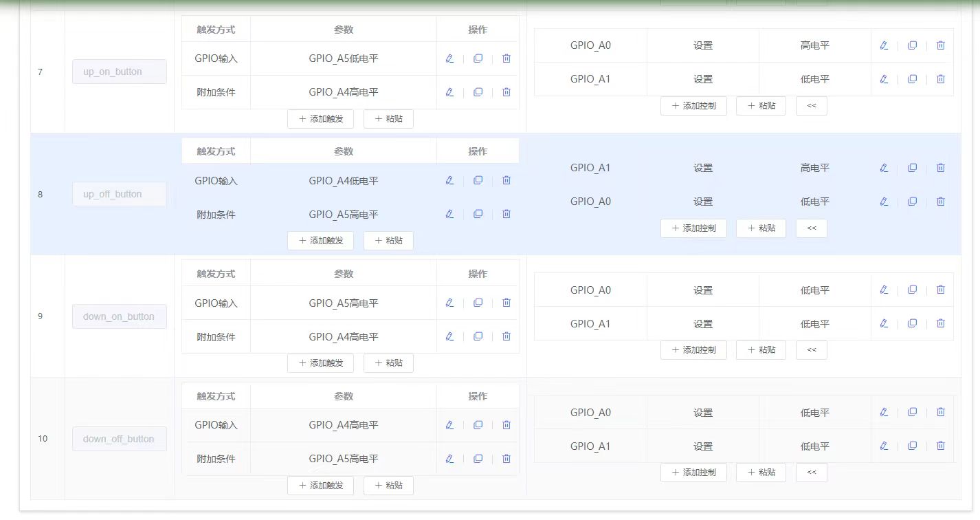
Task: Collapse row 7 control panel with << button
Action: (811, 106)
